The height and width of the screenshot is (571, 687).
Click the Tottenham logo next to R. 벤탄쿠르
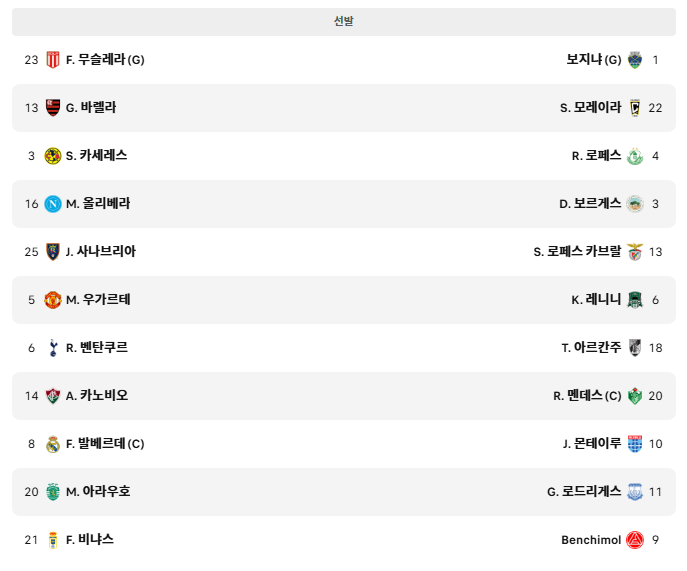coord(53,348)
